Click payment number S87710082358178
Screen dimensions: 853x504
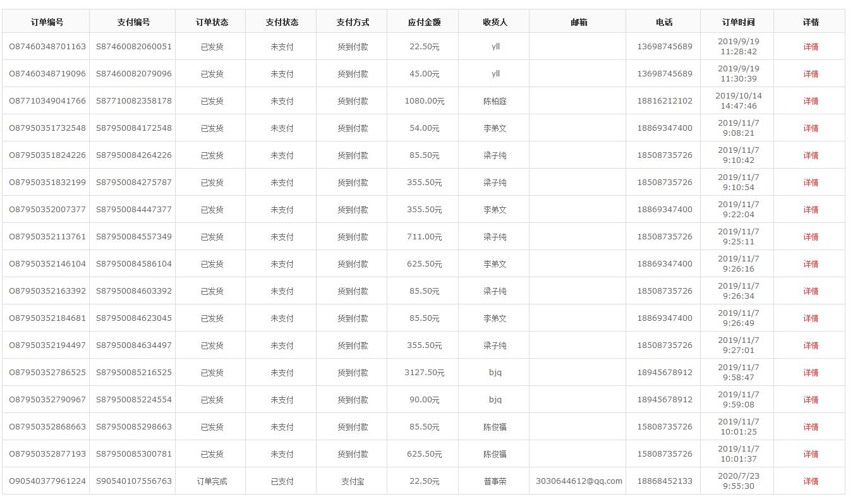point(133,101)
